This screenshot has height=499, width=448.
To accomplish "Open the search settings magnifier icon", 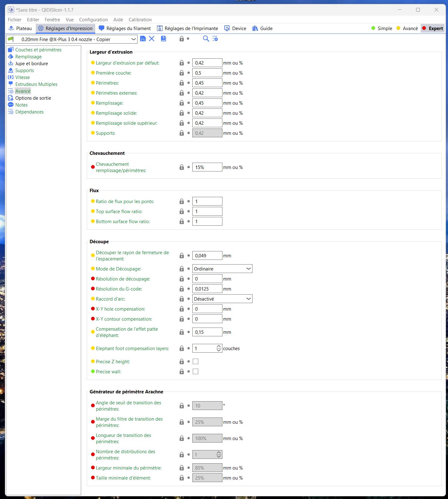I will click(206, 39).
